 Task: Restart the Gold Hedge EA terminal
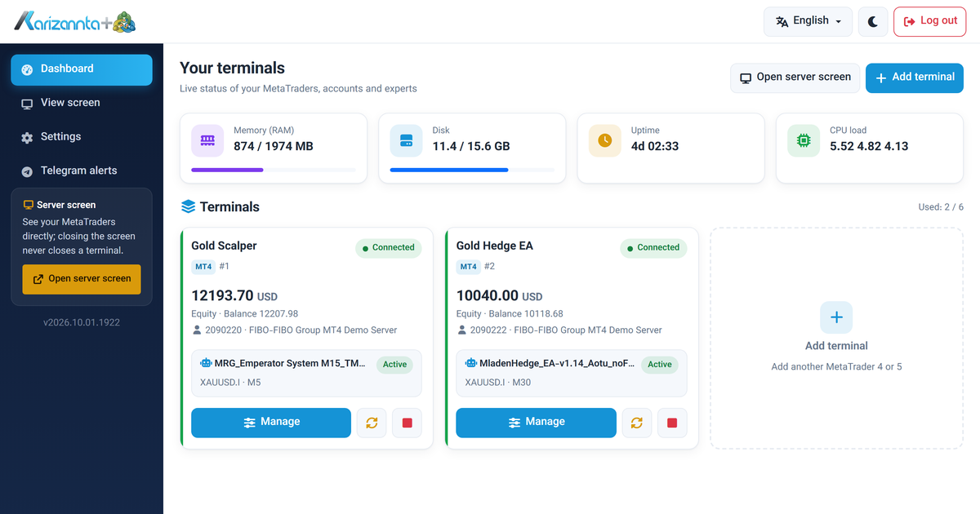[x=637, y=423]
